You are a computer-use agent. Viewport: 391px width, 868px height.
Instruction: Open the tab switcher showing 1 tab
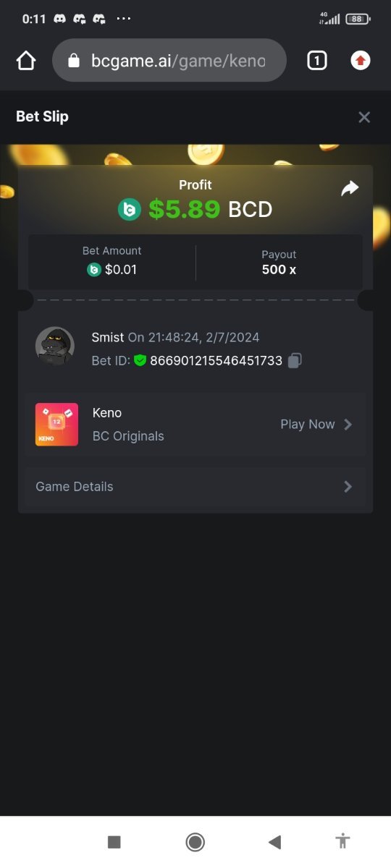(316, 61)
